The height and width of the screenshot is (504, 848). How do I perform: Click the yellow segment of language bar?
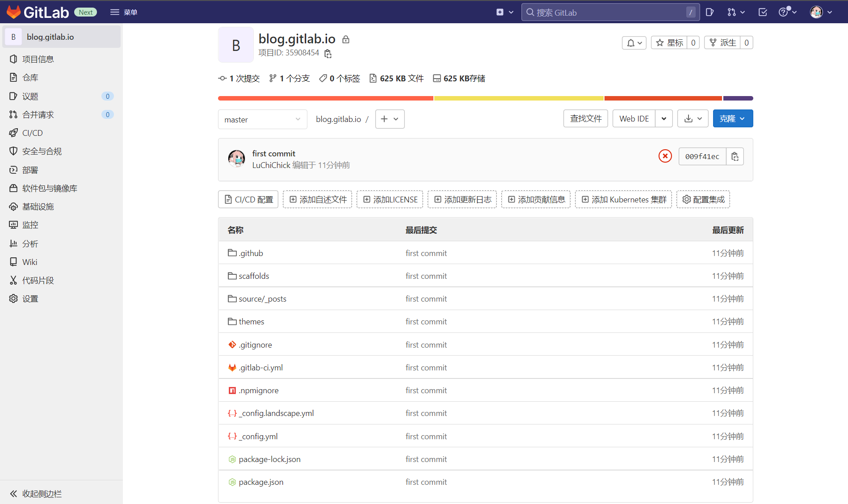pos(519,98)
